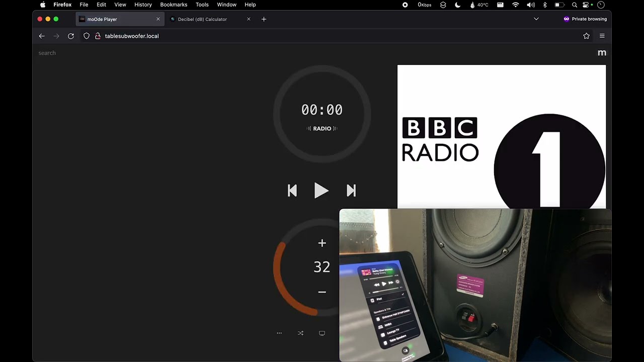Screen dimensions: 644x362
Task: Click the Bluetooth menu bar icon
Action: point(545,5)
